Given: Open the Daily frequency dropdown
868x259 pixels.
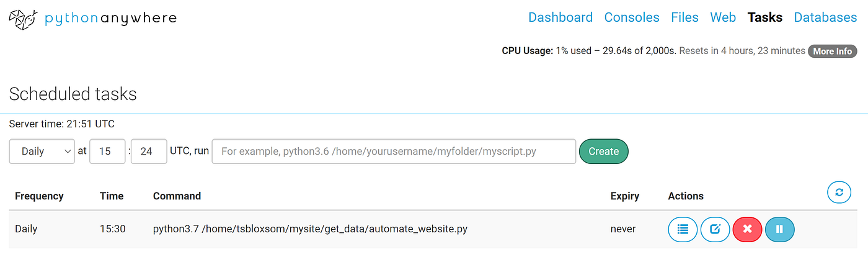Looking at the screenshot, I should [x=42, y=151].
